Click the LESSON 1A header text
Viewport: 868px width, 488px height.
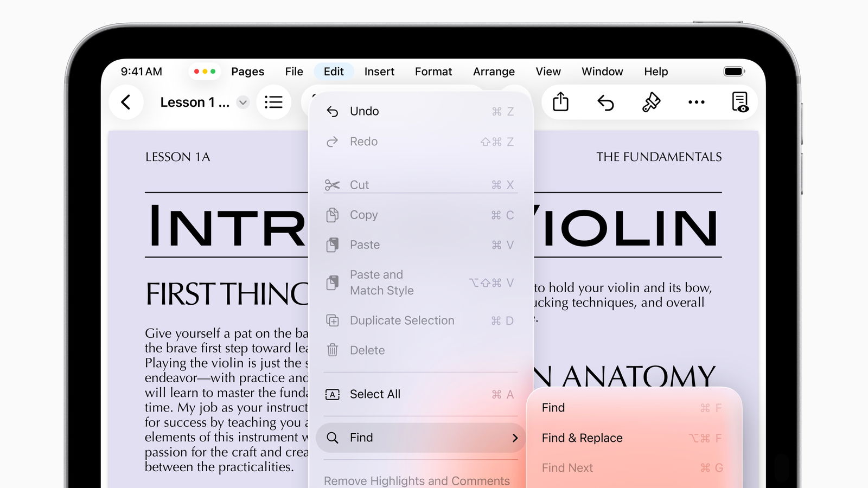tap(177, 157)
